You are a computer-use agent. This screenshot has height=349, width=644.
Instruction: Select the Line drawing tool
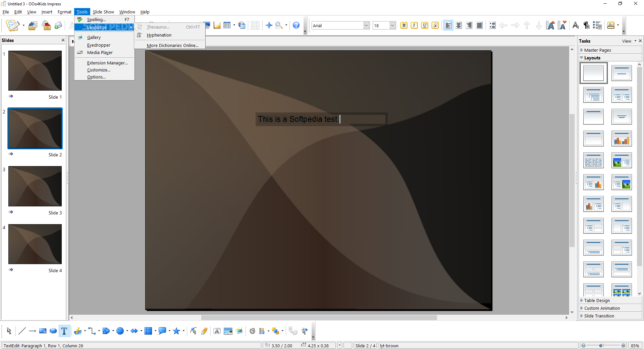click(22, 331)
